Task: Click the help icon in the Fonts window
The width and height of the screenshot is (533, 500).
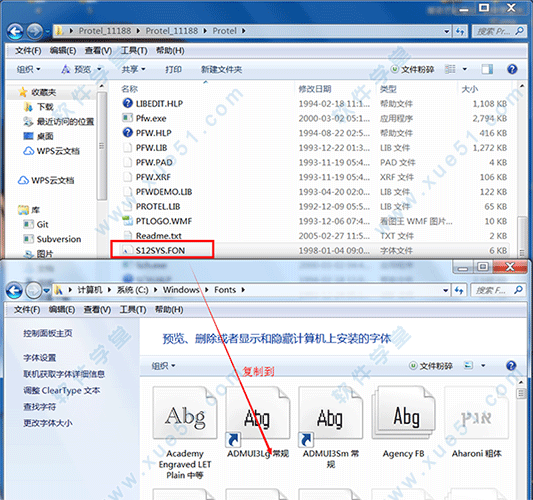Action: pos(511,366)
